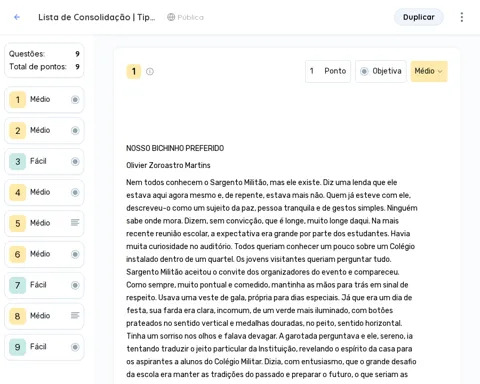Click the globe icon next to Pública
This screenshot has height=384, width=480.
(171, 17)
